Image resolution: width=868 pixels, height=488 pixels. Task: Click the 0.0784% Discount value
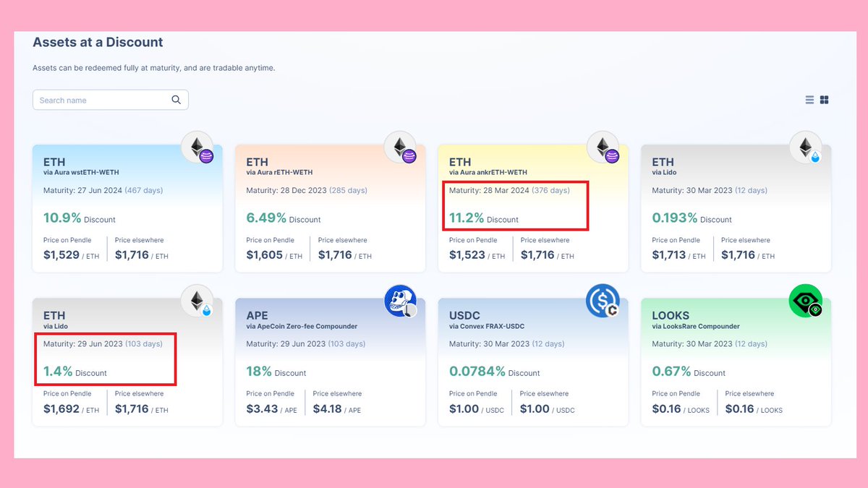[x=494, y=372]
